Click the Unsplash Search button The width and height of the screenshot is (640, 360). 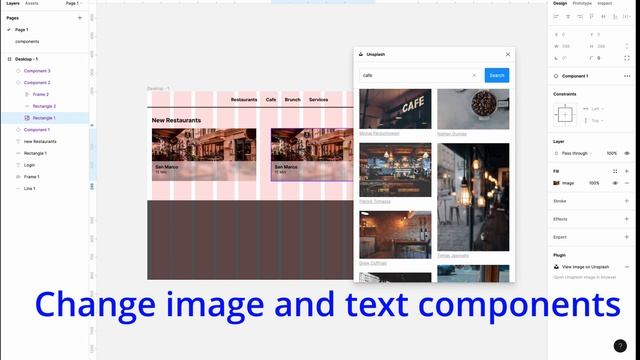pyautogui.click(x=497, y=75)
